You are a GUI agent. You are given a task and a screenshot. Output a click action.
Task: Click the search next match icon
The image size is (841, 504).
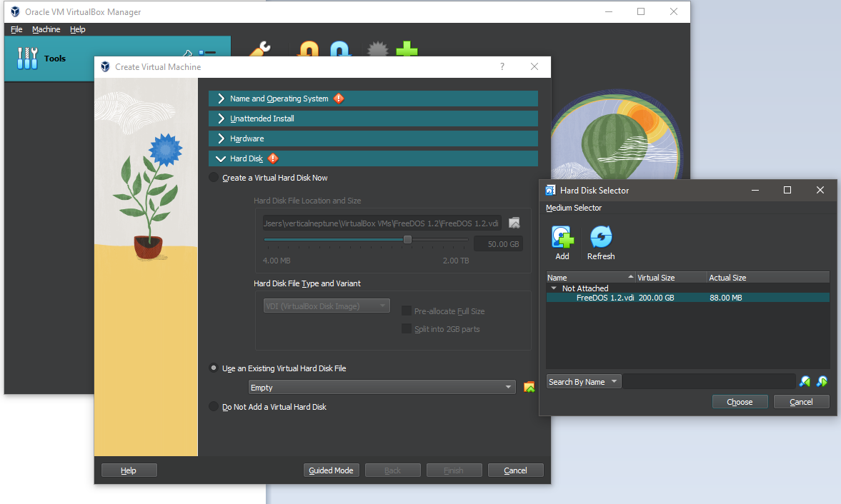pos(822,382)
